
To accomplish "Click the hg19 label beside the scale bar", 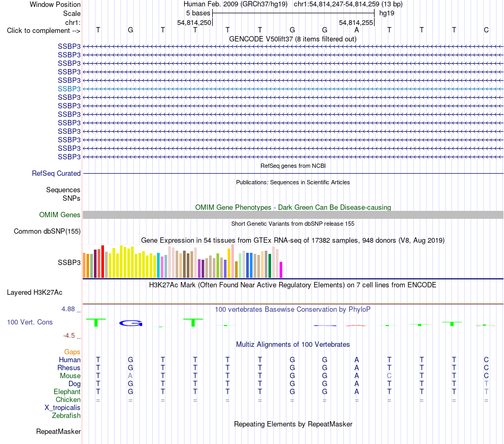I will tap(387, 13).
